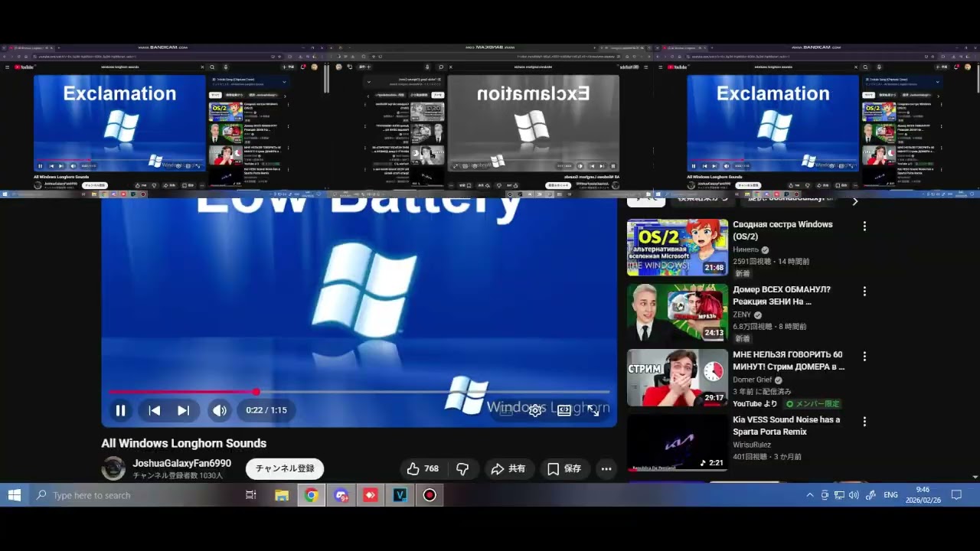Enter fullscreen mode in the player
Viewport: 980px width, 551px height.
pyautogui.click(x=593, y=410)
